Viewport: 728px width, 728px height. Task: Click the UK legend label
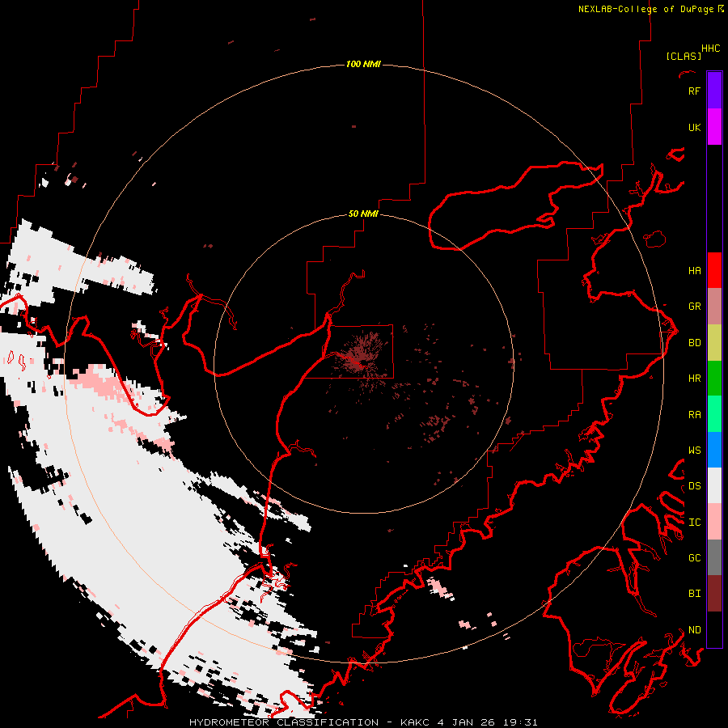tap(694, 127)
